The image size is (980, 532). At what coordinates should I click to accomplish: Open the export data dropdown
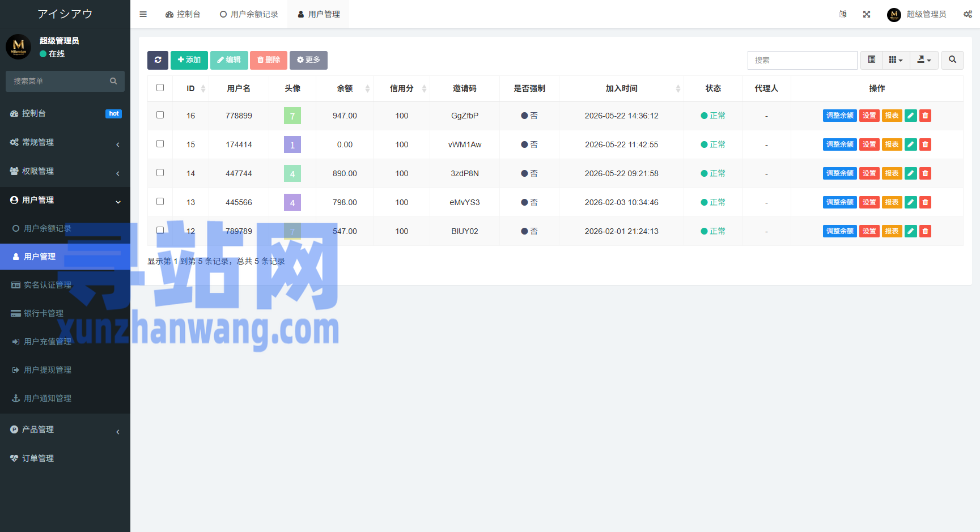pos(924,60)
